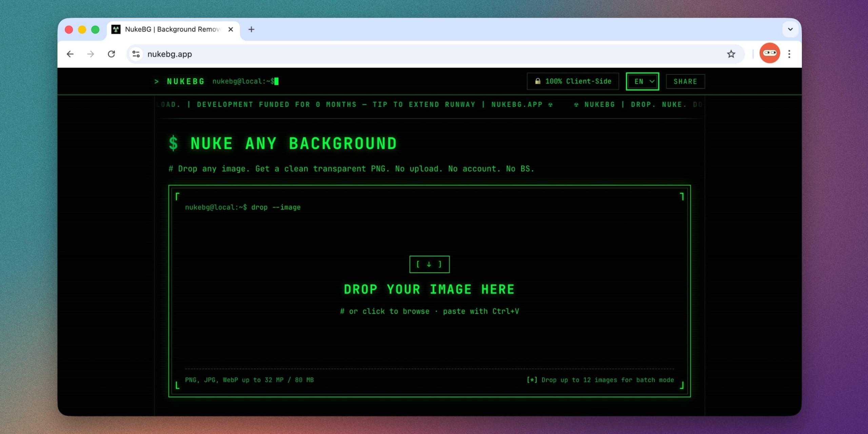Screen dimensions: 868x434
Task: Open the browser profile avatar
Action: tap(770, 53)
